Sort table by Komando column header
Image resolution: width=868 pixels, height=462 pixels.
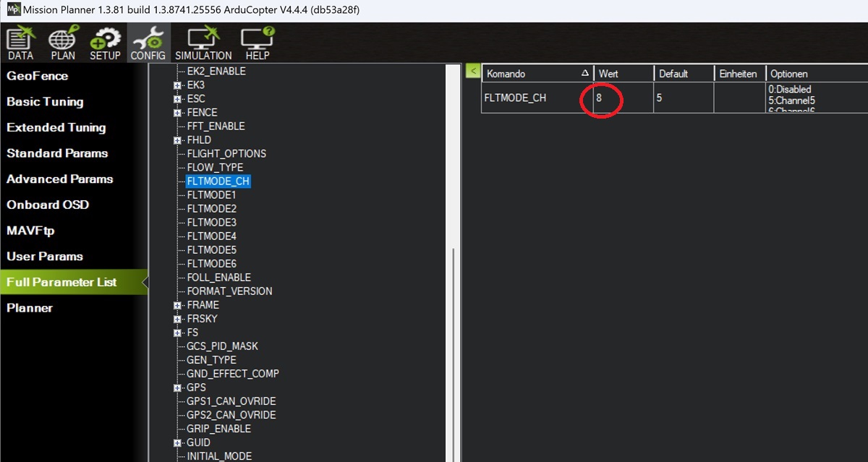537,74
